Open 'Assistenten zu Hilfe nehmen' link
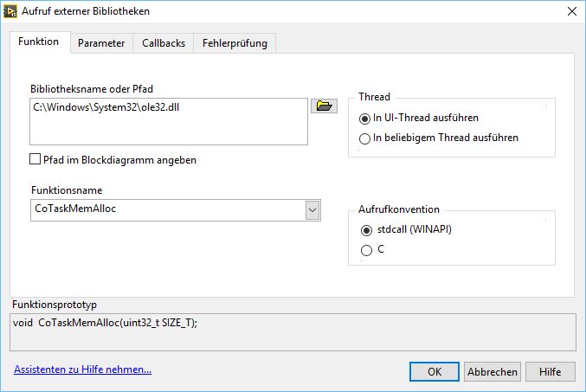The width and height of the screenshot is (586, 392). click(x=82, y=370)
